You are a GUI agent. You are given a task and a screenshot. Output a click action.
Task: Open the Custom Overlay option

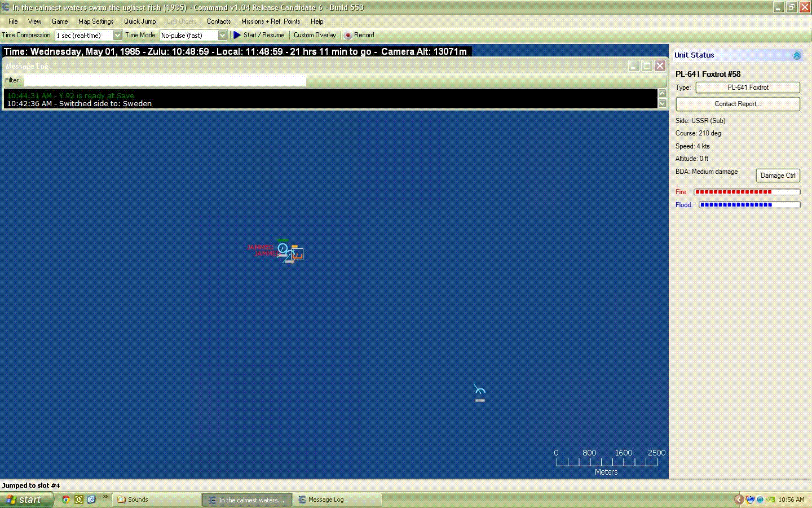point(315,35)
